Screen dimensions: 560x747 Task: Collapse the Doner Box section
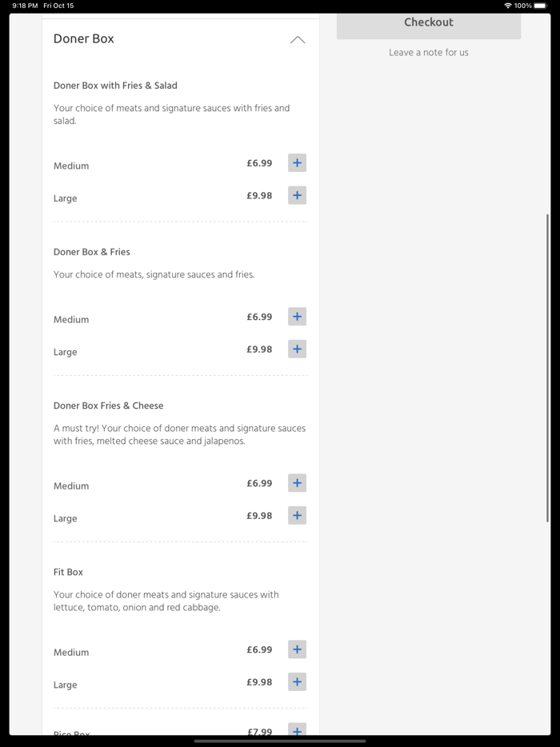tap(298, 39)
